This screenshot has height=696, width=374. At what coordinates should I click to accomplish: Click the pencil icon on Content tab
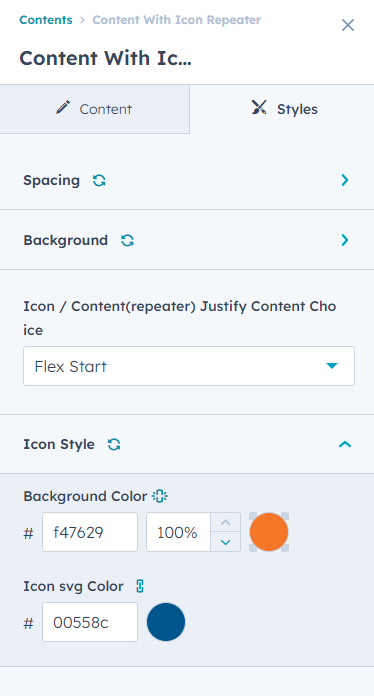pos(63,108)
